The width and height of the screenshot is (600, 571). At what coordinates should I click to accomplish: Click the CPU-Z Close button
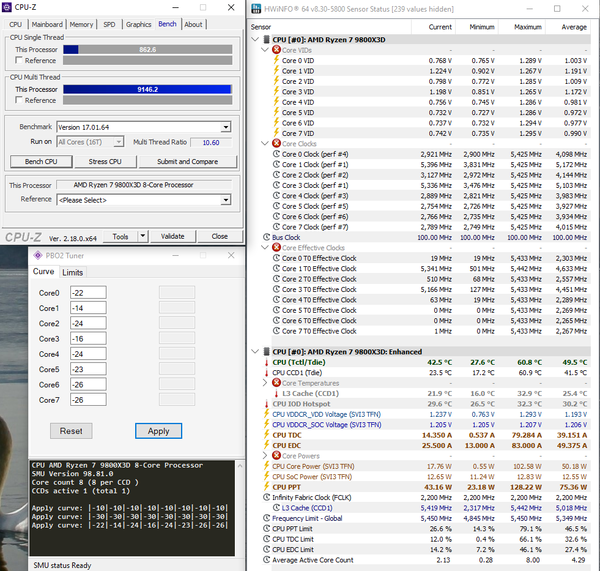click(x=220, y=236)
